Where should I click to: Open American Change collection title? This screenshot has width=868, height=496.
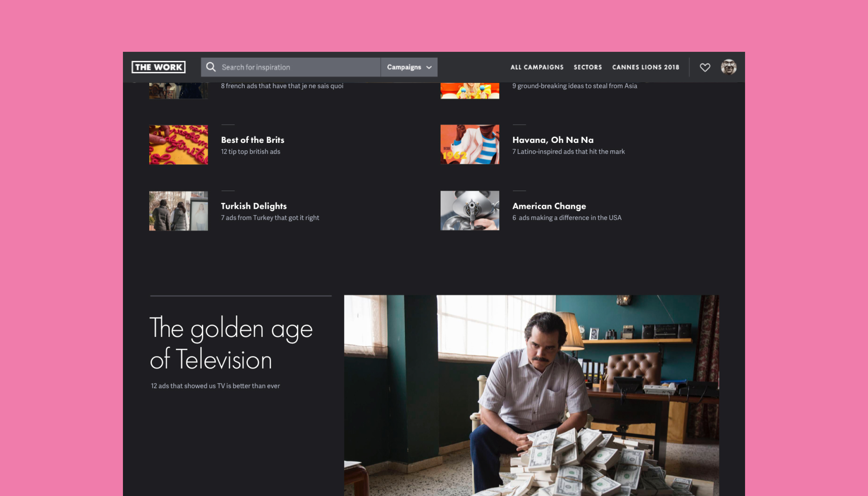click(549, 206)
